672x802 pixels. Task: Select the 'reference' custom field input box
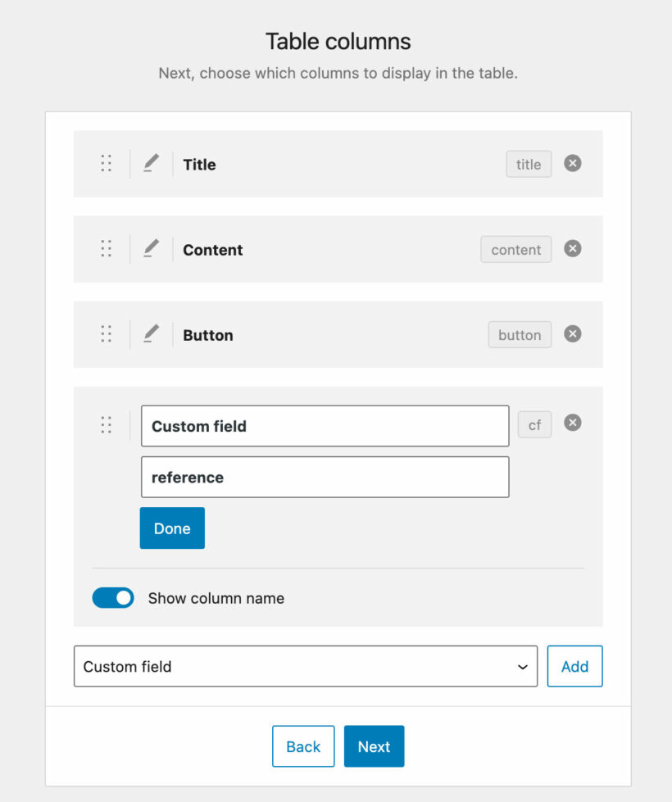[325, 477]
